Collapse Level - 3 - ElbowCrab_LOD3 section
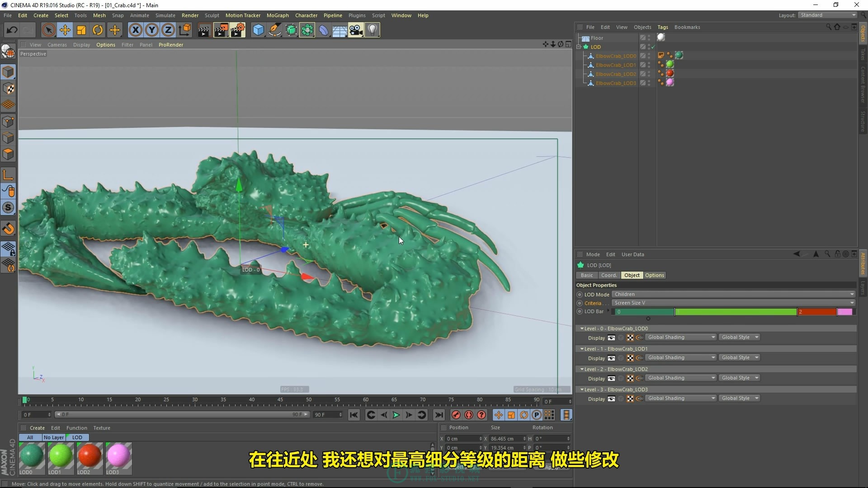The height and width of the screenshot is (488, 868). click(582, 389)
